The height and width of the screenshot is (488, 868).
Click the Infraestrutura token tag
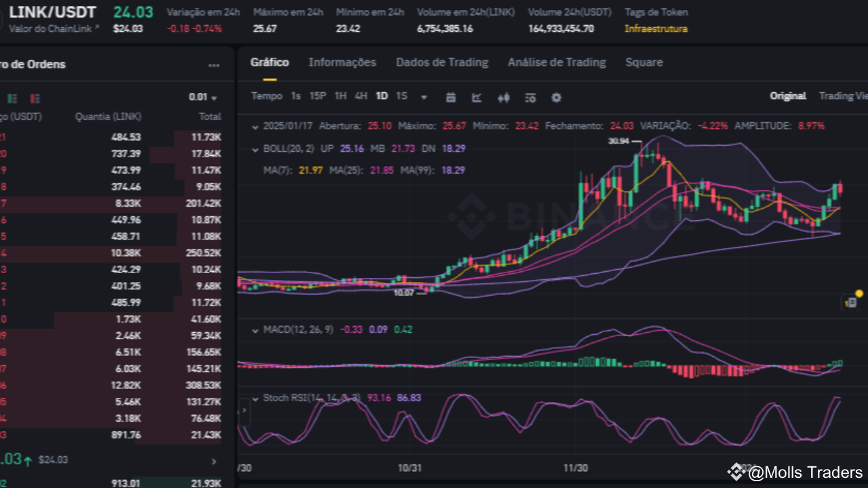(x=656, y=30)
